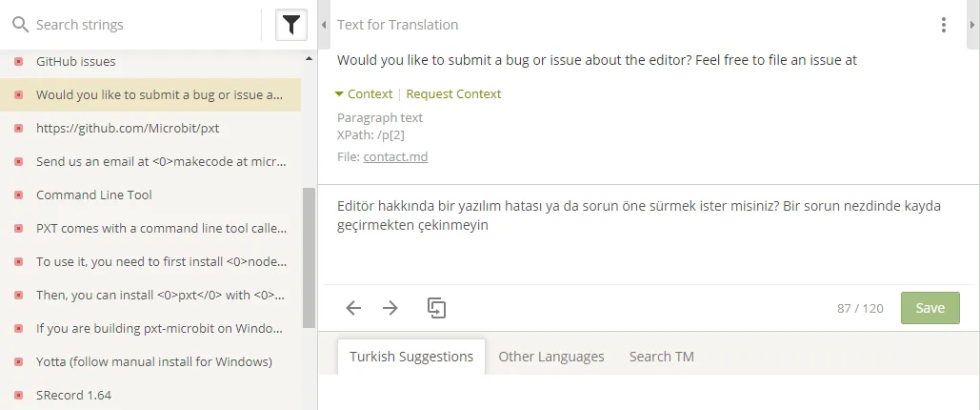Click the Request Context link
Screen dimensions: 980x410
tap(453, 93)
